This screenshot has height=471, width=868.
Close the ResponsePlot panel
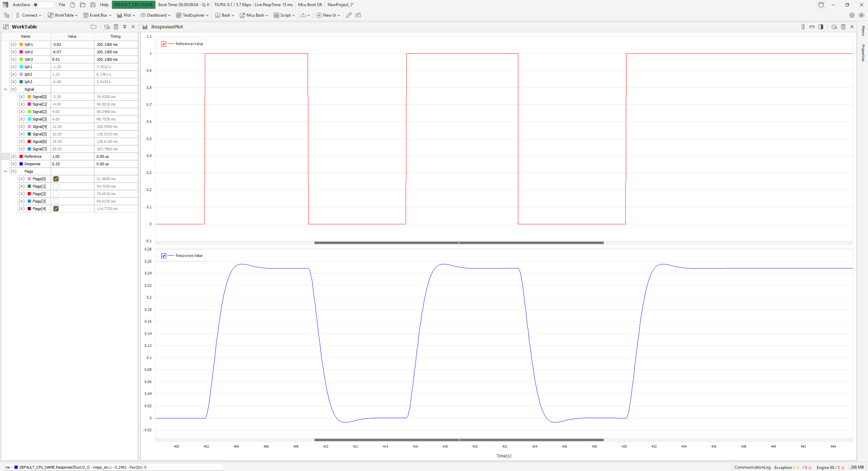point(852,27)
